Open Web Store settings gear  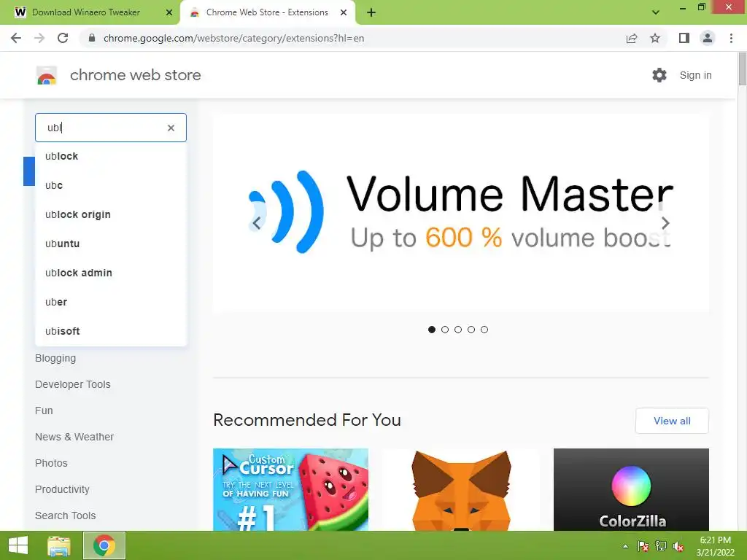659,75
